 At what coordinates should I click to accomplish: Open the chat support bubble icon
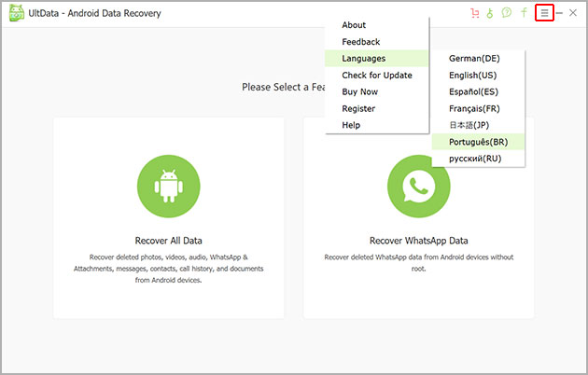(507, 13)
